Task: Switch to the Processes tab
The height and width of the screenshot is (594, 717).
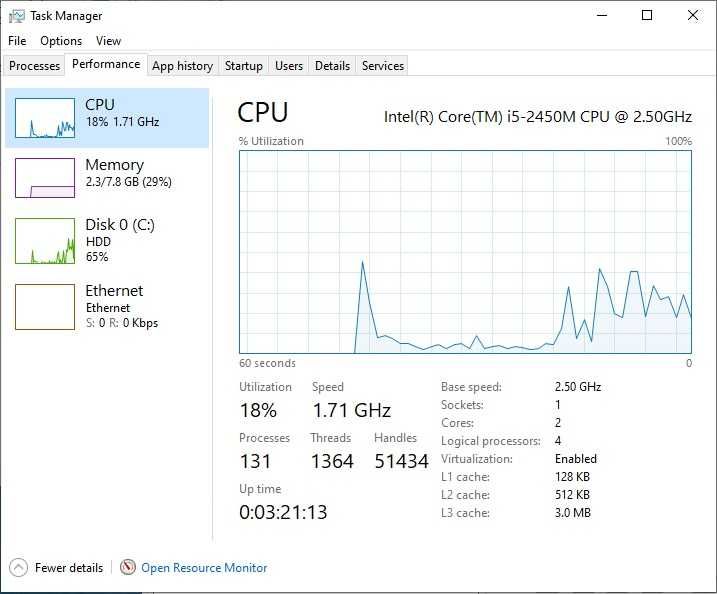Action: click(x=34, y=66)
